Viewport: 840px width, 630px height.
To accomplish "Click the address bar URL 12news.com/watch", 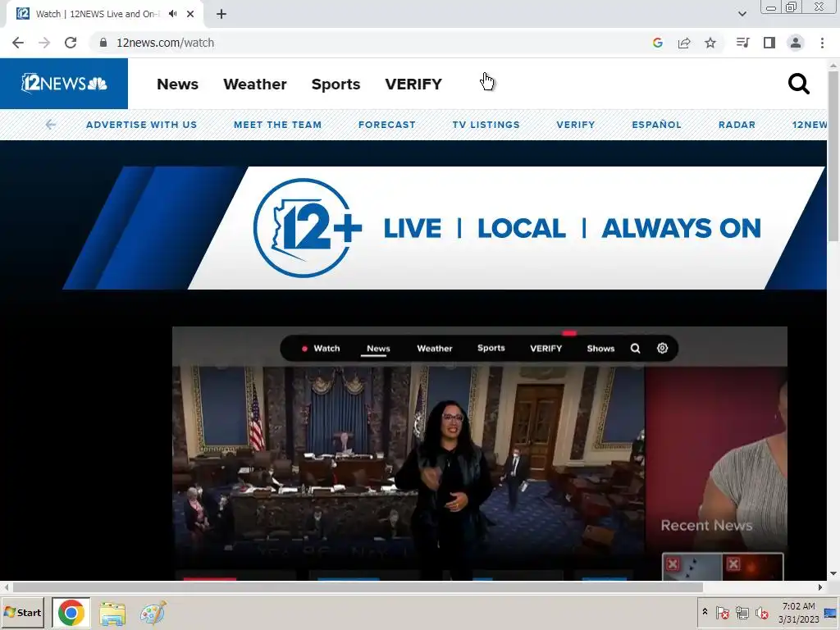I will point(165,43).
